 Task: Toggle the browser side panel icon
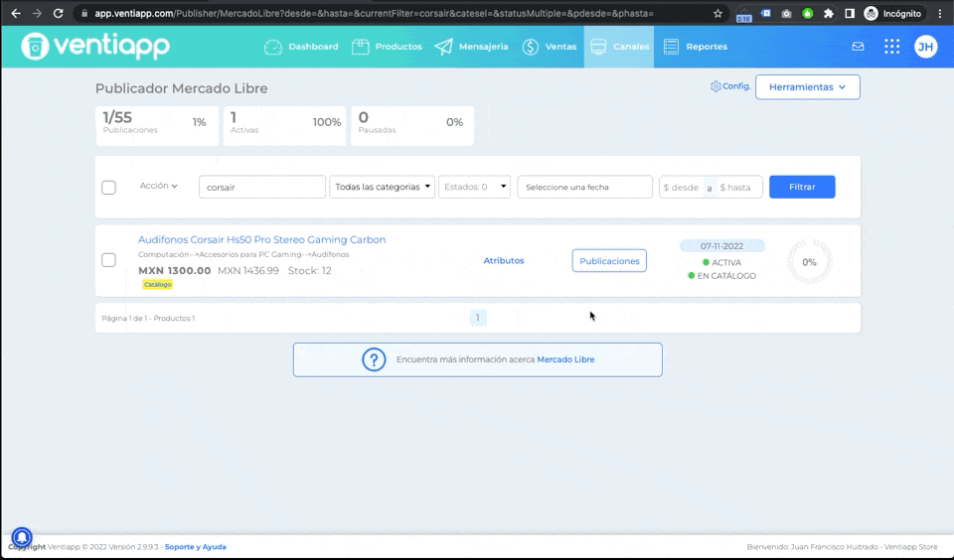point(850,13)
